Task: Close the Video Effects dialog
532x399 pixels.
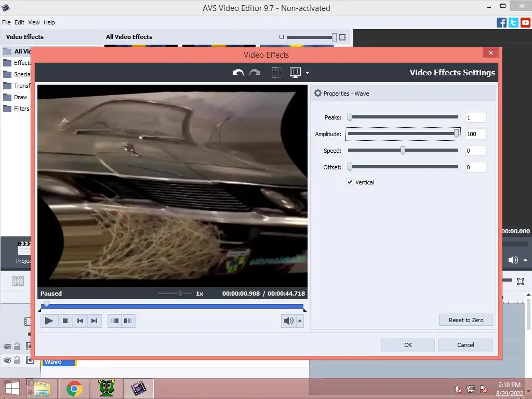Action: (490, 52)
